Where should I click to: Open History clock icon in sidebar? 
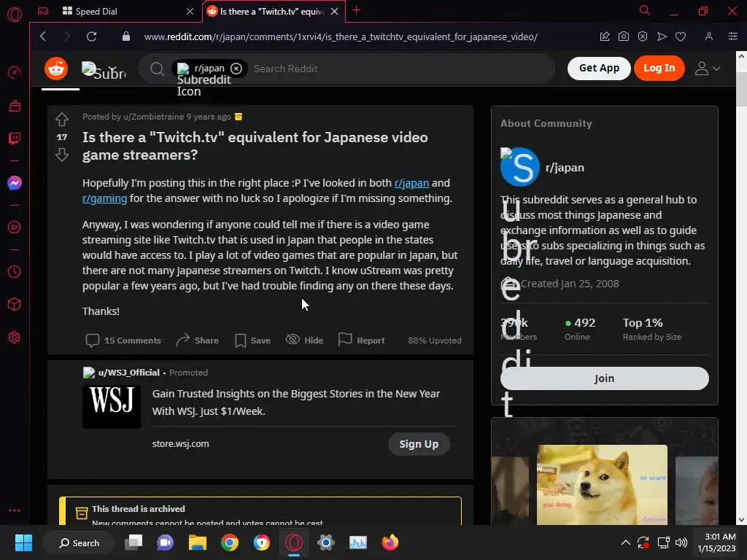[x=15, y=271]
